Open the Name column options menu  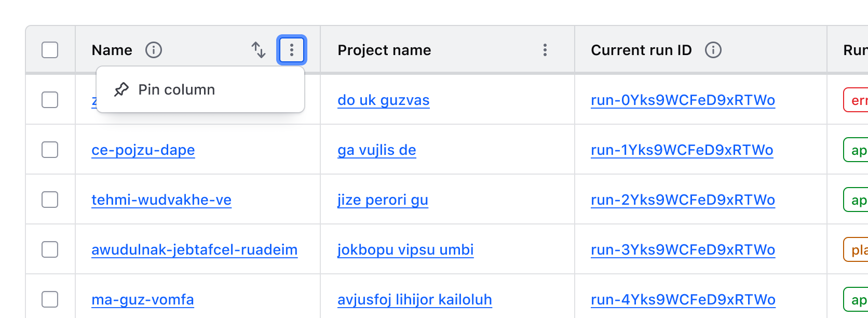click(291, 50)
